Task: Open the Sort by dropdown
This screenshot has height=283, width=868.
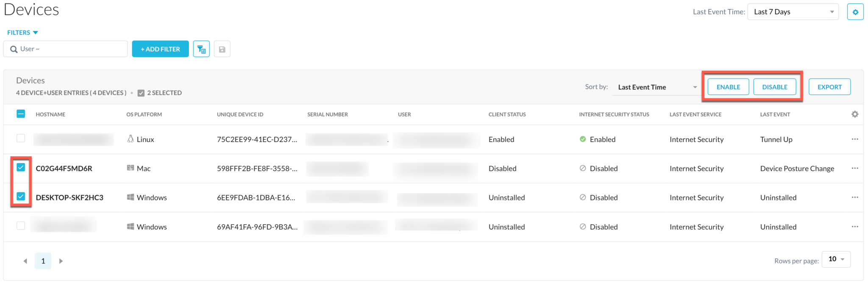Action: tap(655, 87)
